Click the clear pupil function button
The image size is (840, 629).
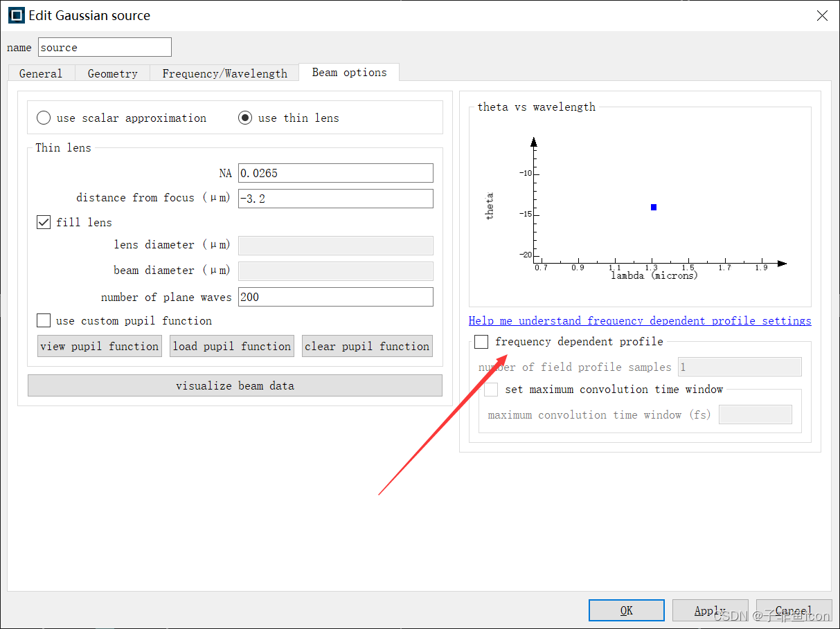(367, 346)
